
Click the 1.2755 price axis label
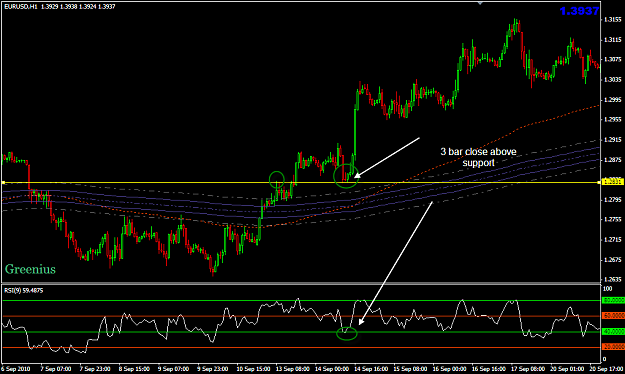pos(613,220)
